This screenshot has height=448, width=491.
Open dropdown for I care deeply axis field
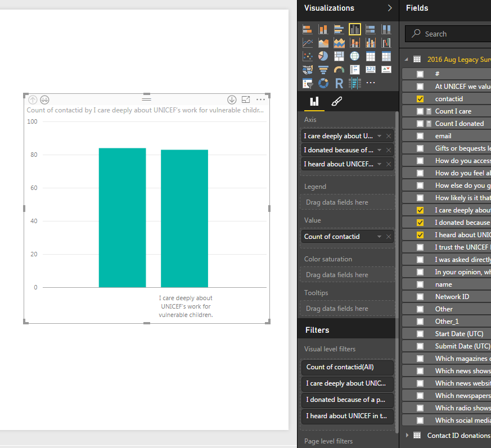pyautogui.click(x=379, y=136)
